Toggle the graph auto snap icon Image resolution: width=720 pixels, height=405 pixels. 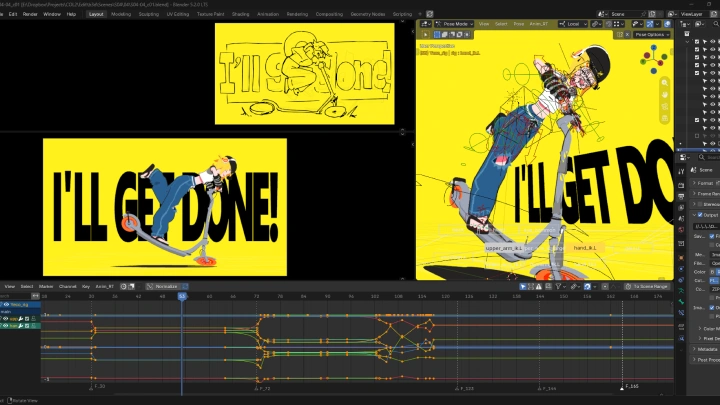tap(587, 287)
